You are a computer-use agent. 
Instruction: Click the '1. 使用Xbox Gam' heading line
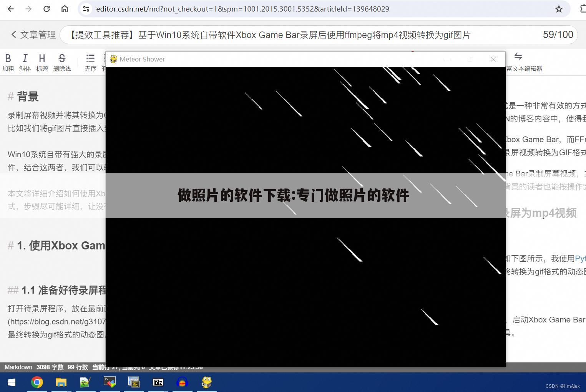(56, 246)
